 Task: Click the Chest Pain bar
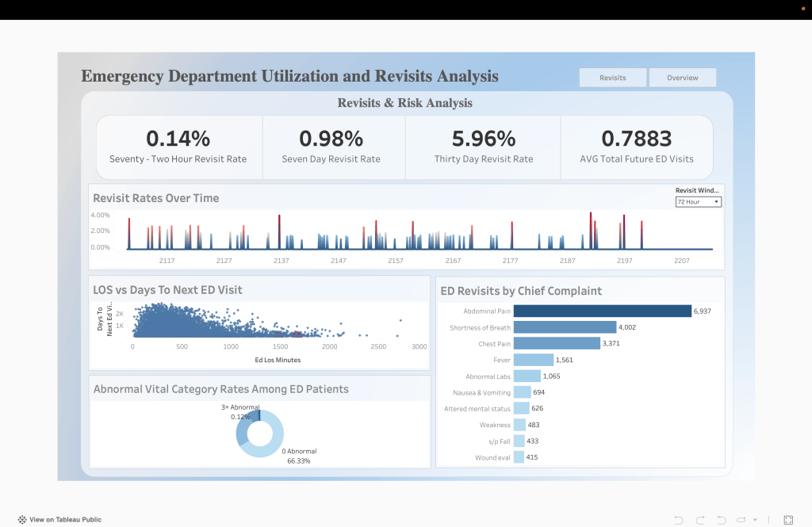(x=557, y=344)
